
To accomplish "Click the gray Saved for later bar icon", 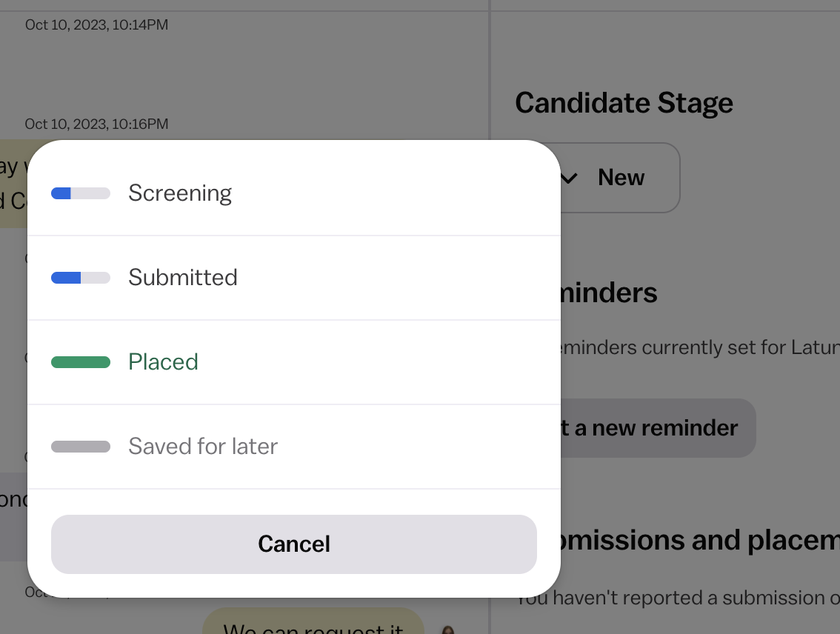I will point(81,447).
